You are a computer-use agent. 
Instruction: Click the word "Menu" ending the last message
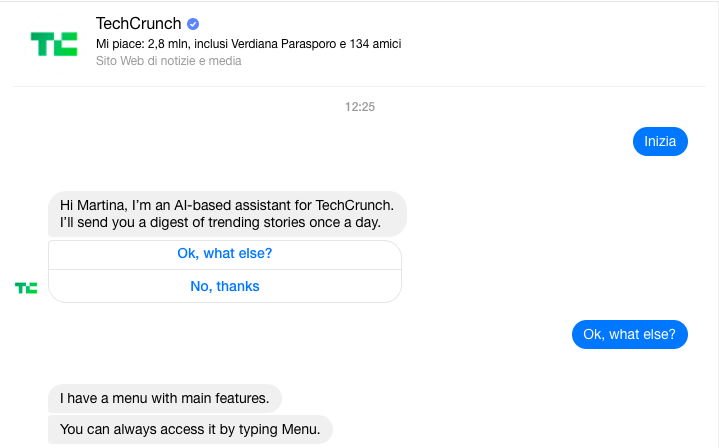(302, 430)
